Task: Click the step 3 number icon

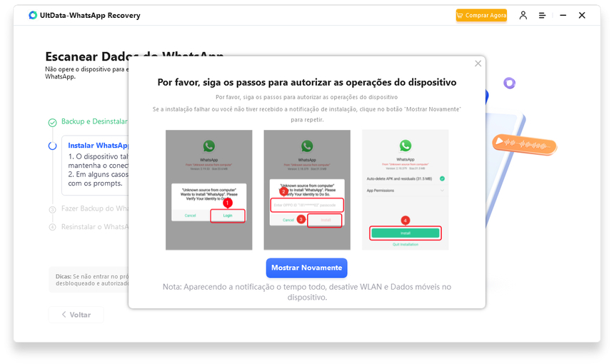Action: click(x=52, y=209)
